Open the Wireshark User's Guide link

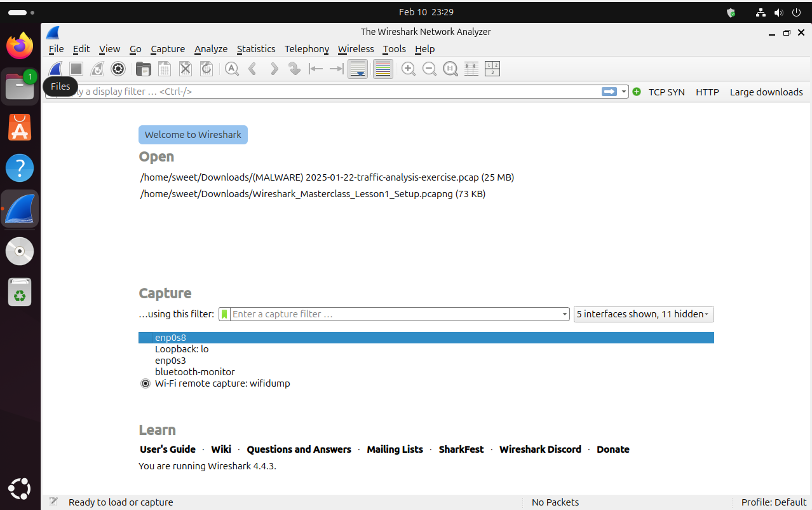tap(167, 450)
